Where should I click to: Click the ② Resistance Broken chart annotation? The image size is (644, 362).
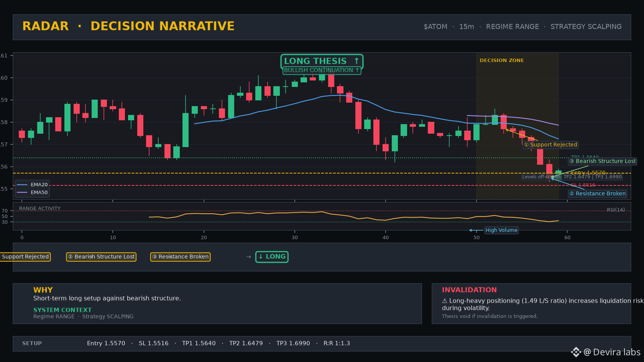(598, 194)
